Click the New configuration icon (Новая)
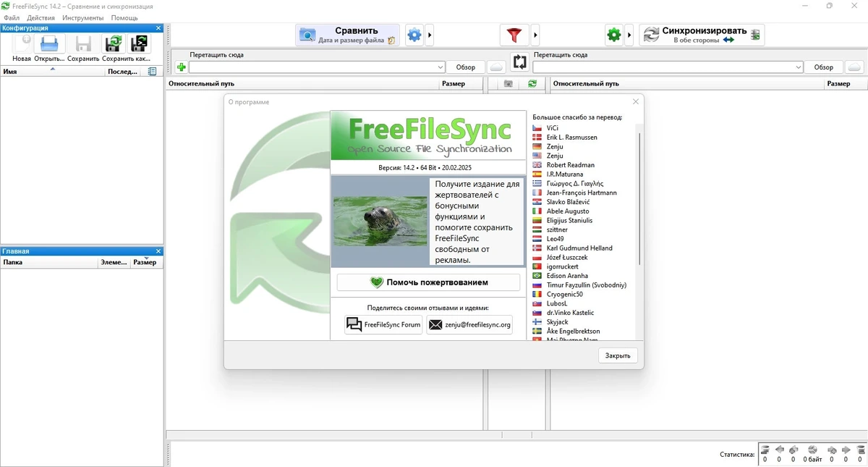Viewport: 868px width, 467px height. coord(22,43)
